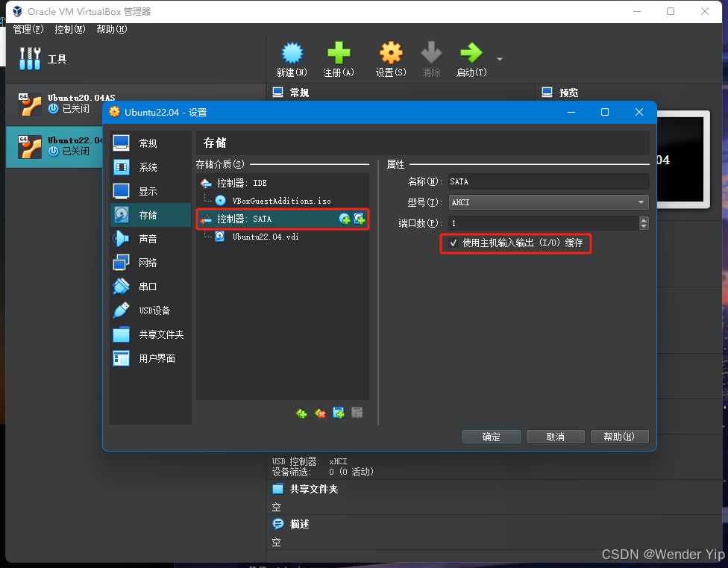Screen dimensions: 728x568
Task: Decrease the 端口数 port count with down arrow
Action: (x=644, y=227)
